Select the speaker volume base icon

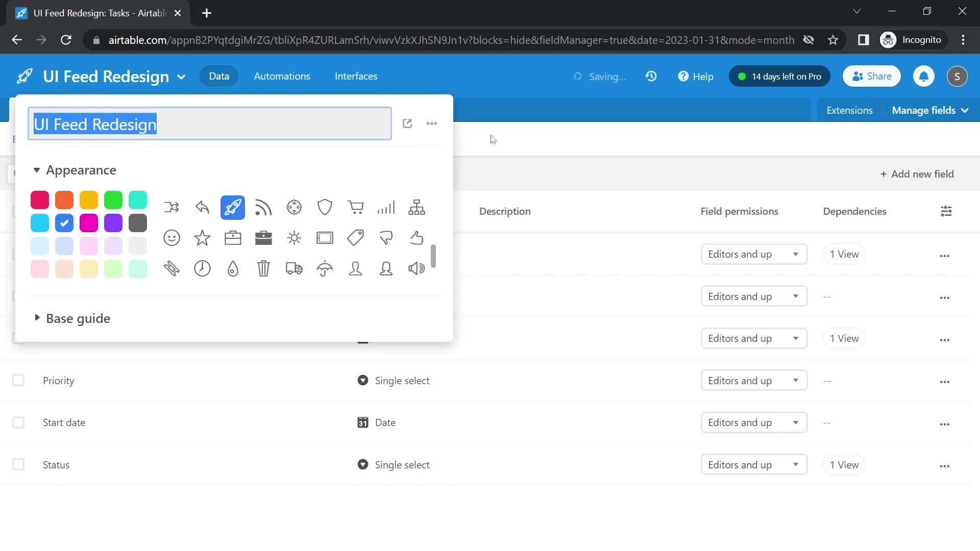pos(416,268)
